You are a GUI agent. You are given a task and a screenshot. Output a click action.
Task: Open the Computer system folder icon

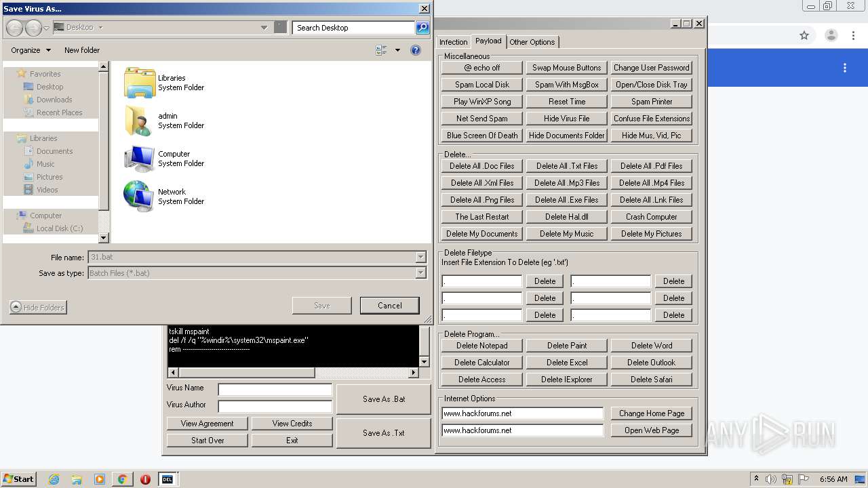(140, 159)
